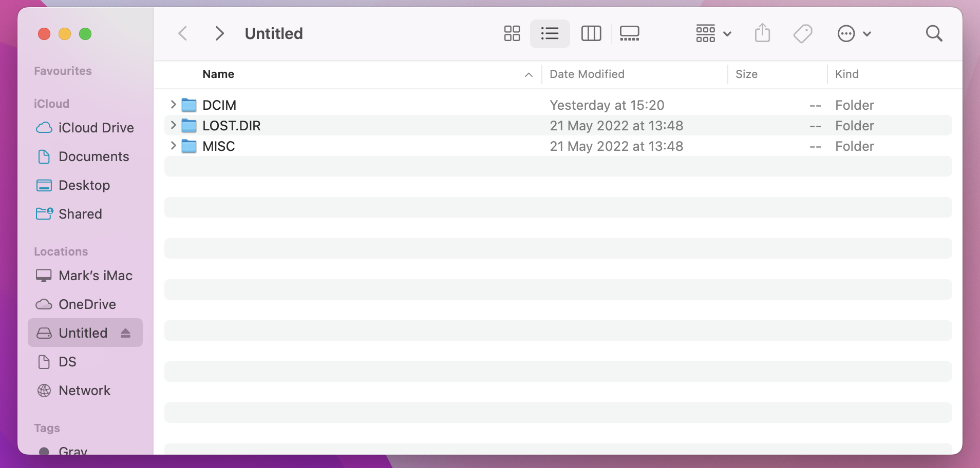Select the list view toggle
This screenshot has height=468, width=980.
(x=550, y=34)
